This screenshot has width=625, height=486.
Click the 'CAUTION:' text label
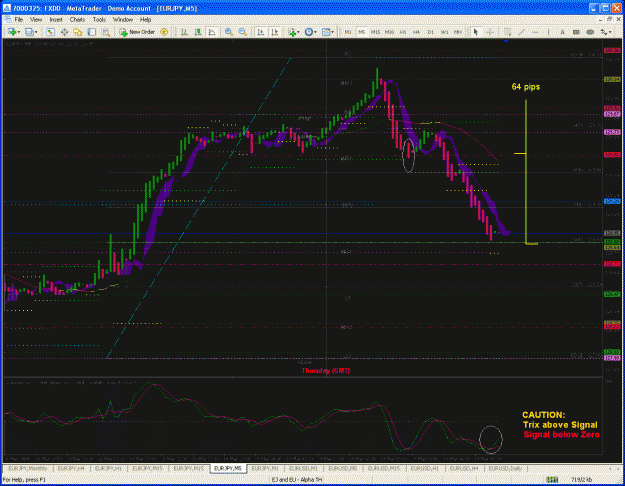pyautogui.click(x=543, y=415)
